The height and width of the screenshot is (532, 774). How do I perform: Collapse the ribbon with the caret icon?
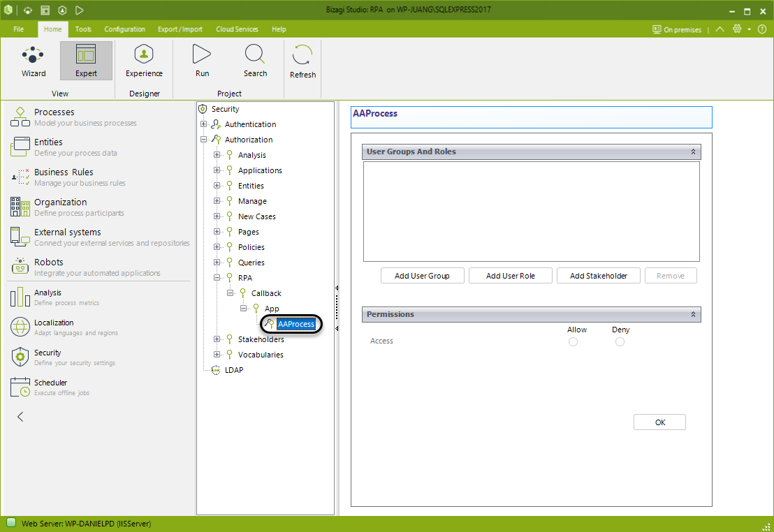720,29
